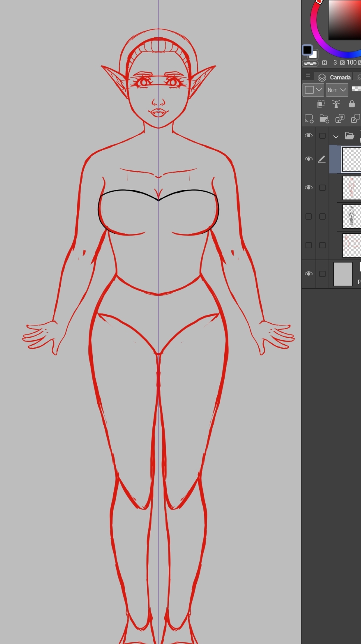Toggle the lock layer padlock icon

(351, 104)
